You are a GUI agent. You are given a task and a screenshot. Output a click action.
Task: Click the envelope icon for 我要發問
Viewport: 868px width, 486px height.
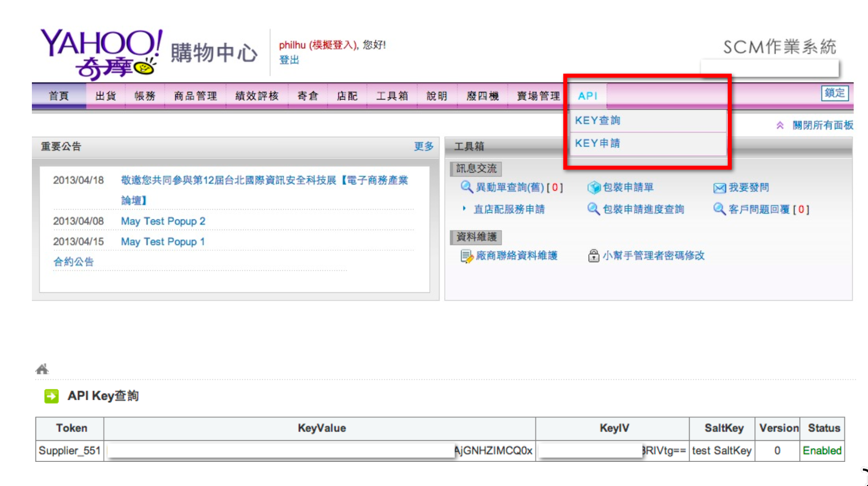point(719,188)
